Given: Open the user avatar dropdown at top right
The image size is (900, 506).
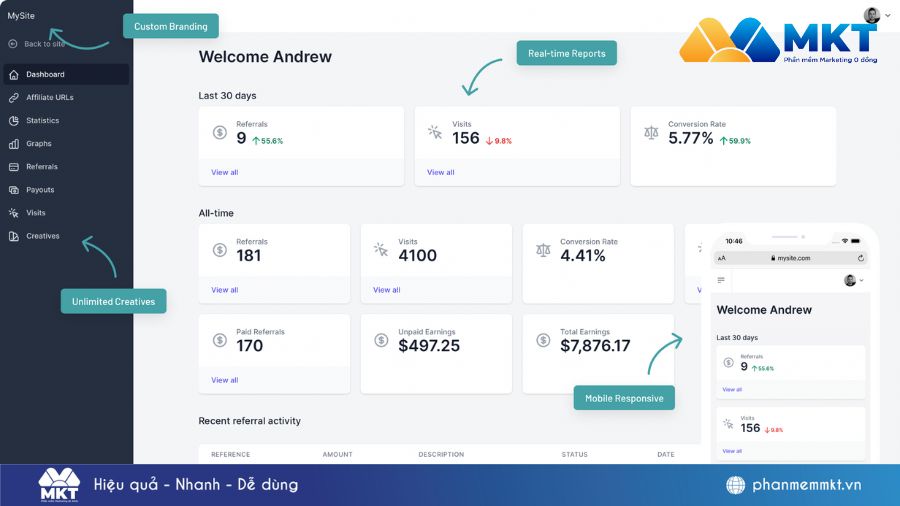Looking at the screenshot, I should click(x=874, y=15).
